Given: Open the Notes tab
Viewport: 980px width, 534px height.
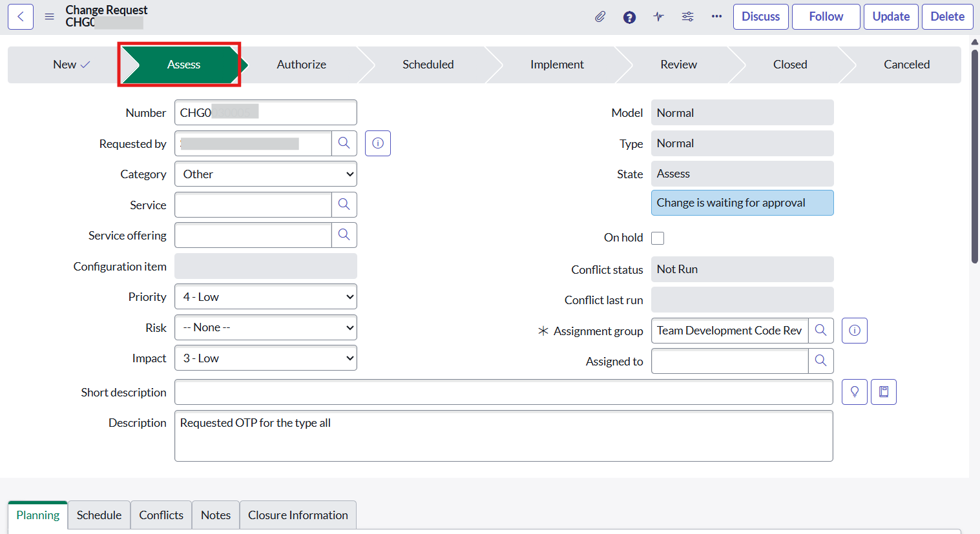Looking at the screenshot, I should [216, 515].
